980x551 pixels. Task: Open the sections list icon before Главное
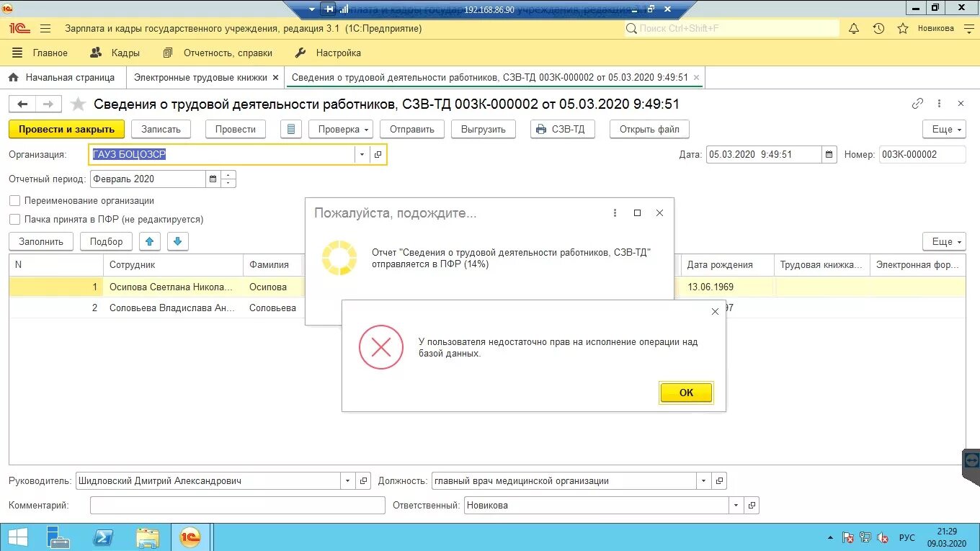18,53
